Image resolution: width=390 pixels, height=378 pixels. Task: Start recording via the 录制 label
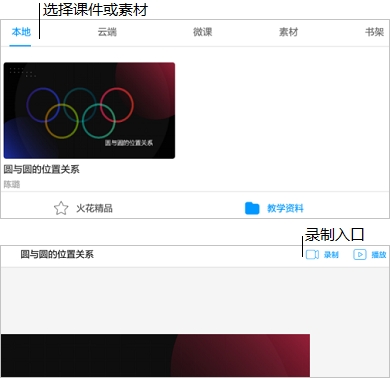coord(331,255)
